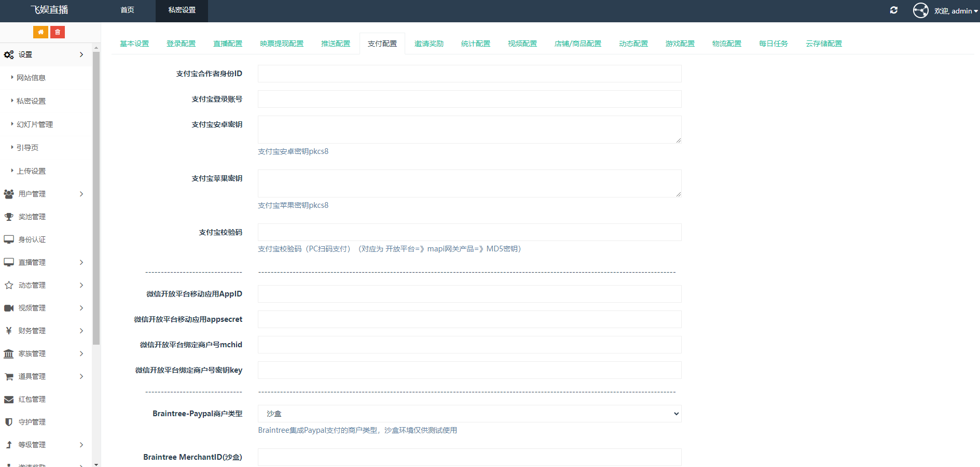Select the 设置 gear icon in the sidebar

click(9, 54)
